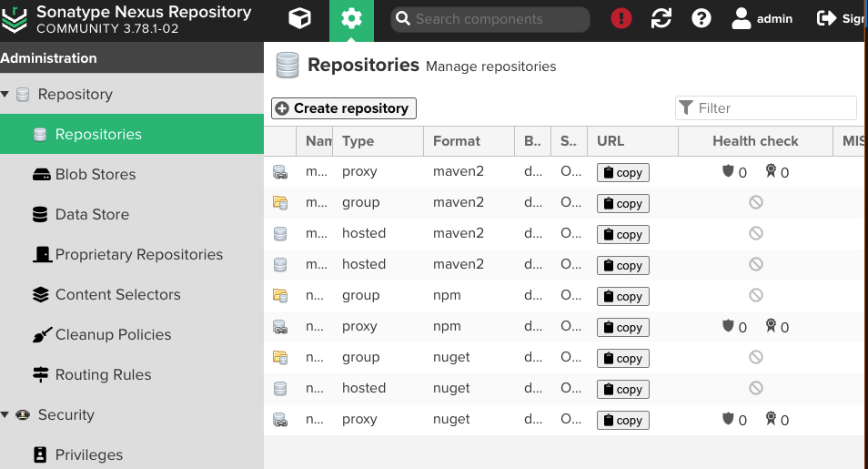Open Content Selectors in sidebar

132,294
